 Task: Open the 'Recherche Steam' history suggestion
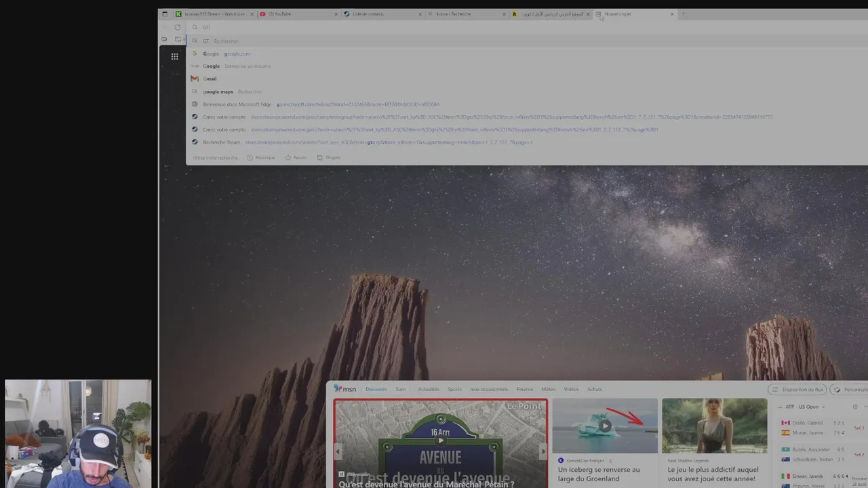526,142
